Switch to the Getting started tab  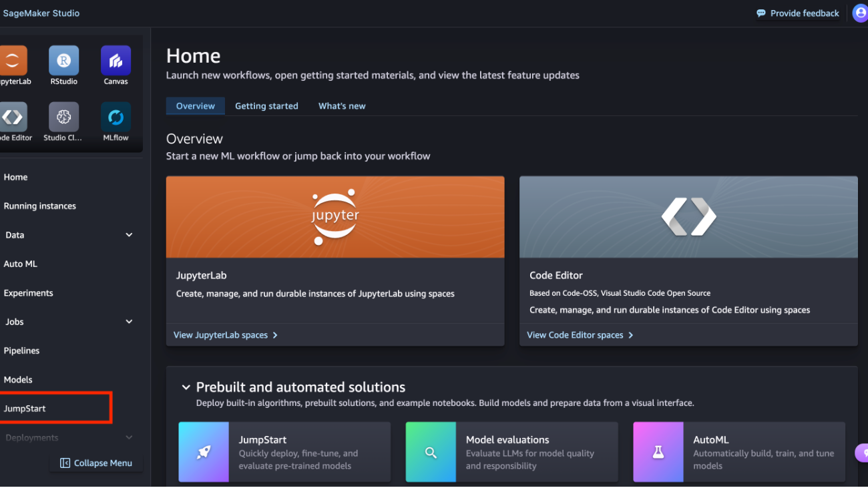point(266,106)
